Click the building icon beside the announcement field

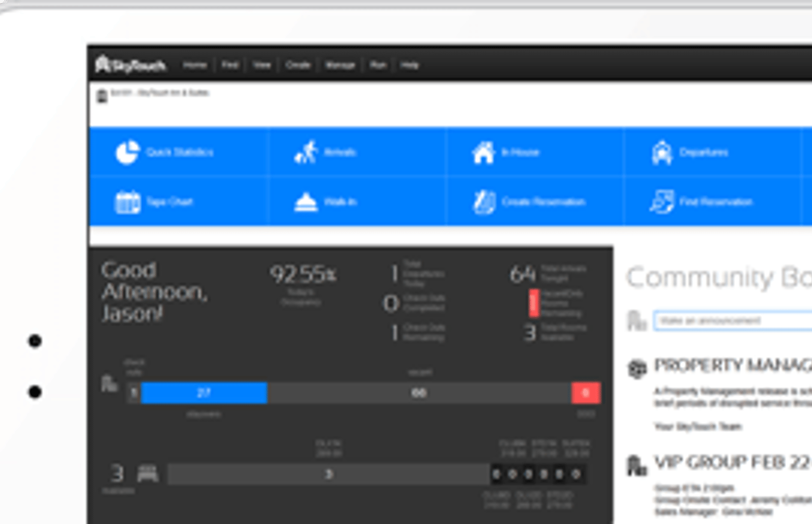click(636, 320)
